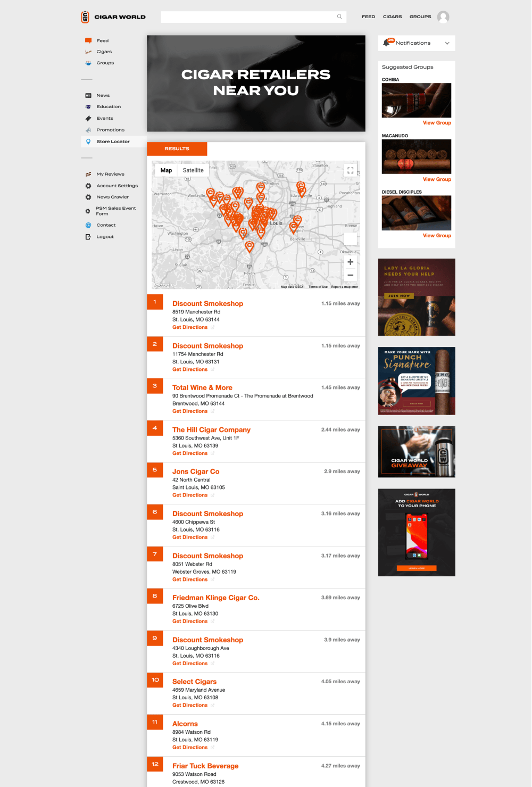View Group for DIESEL DISCIPLES
Viewport: 532px width, 787px height.
click(437, 236)
